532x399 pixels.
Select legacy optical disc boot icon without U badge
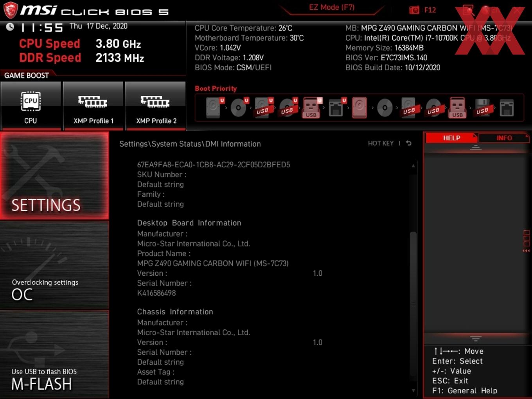click(x=385, y=108)
